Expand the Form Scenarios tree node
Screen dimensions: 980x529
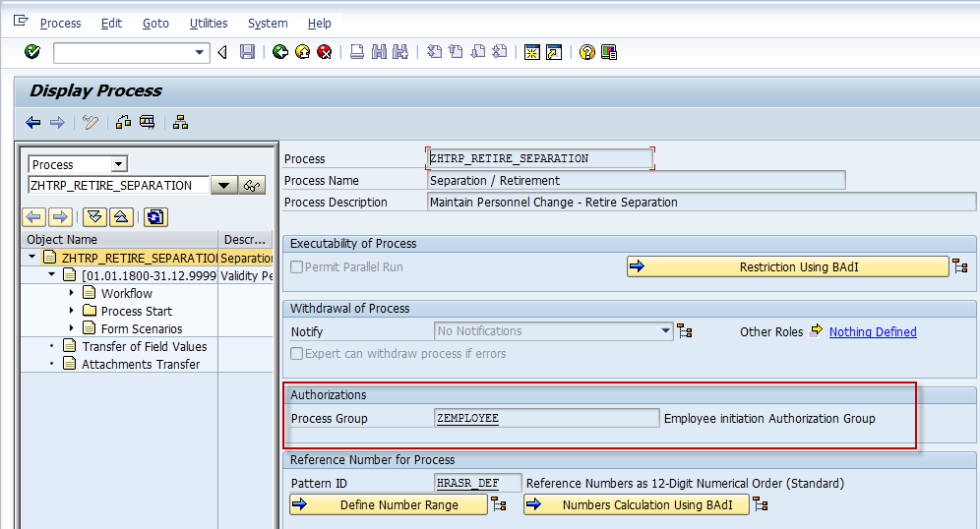point(71,327)
